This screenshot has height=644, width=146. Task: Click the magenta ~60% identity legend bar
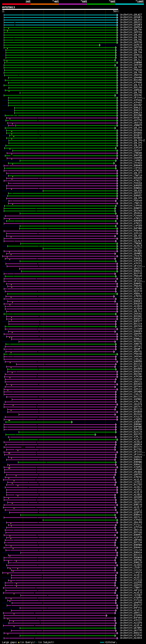73,4
